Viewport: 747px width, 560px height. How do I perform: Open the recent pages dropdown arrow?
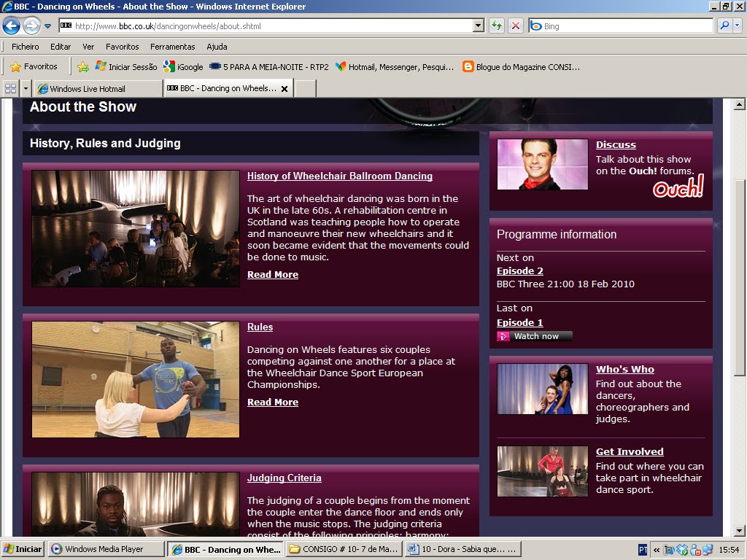47,26
